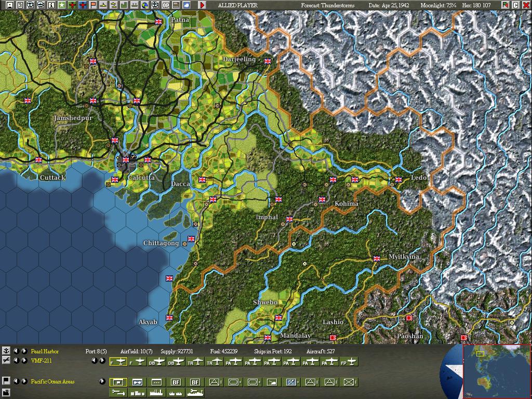Click the 'Aircraft: 527' readout
Screen dimensions: 532x399
click(x=320, y=351)
